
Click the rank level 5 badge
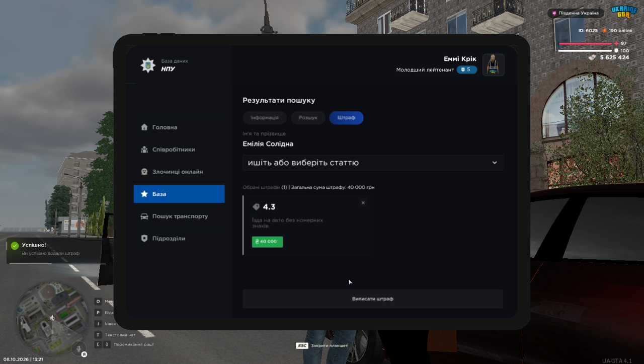tap(466, 69)
